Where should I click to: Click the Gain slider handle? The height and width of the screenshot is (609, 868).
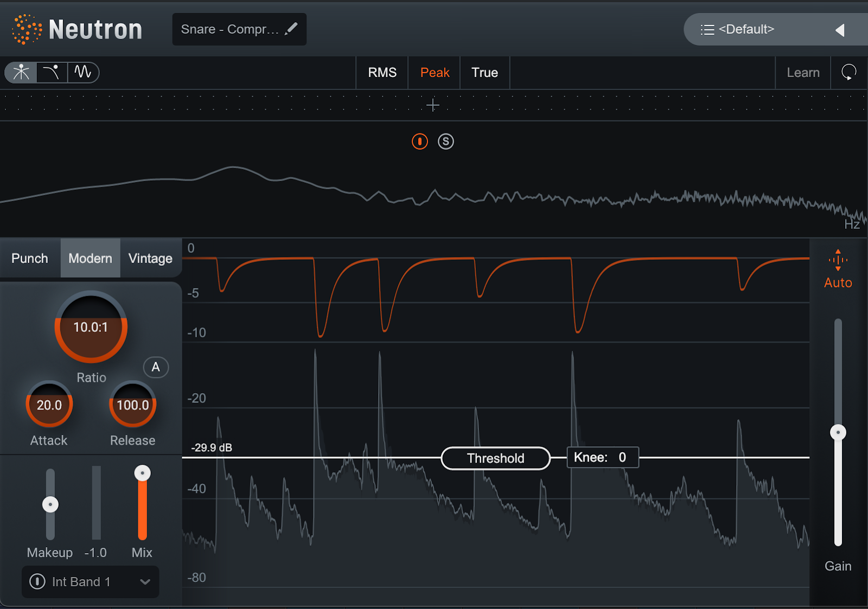[x=838, y=432]
